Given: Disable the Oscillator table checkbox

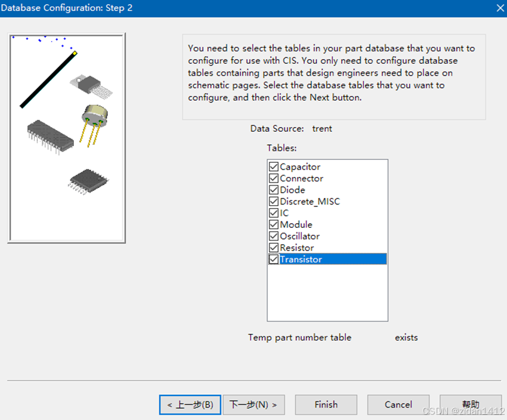Looking at the screenshot, I should click(274, 236).
